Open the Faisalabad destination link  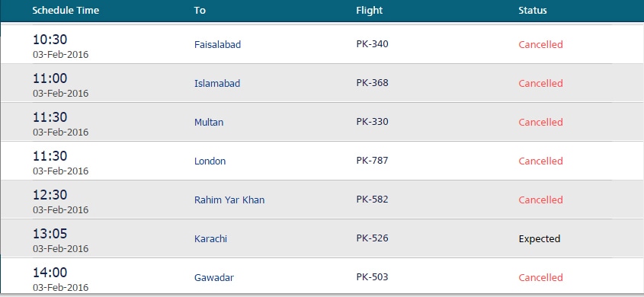[217, 44]
